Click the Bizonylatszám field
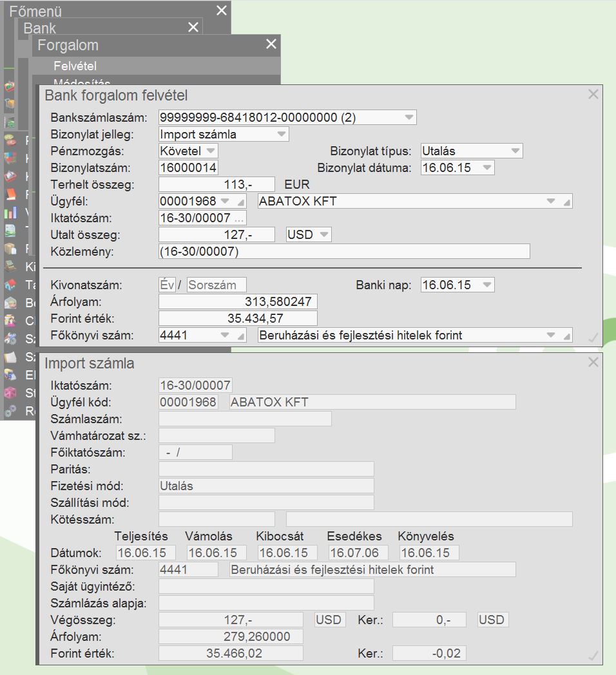616x675 pixels. (x=188, y=168)
